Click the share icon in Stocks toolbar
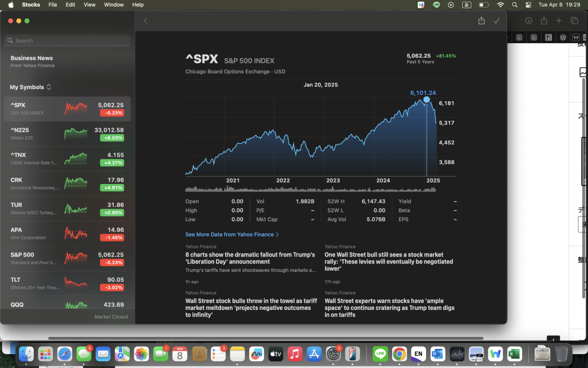Viewport: 588px width, 368px height. pos(481,21)
